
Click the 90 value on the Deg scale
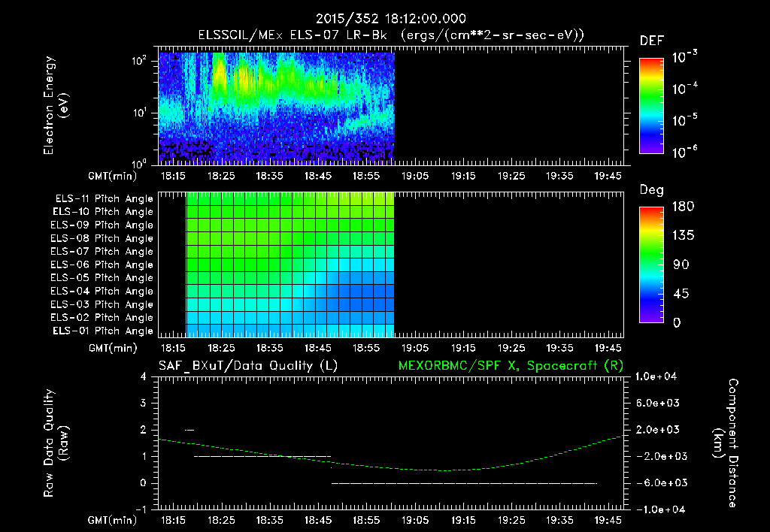pyautogui.click(x=681, y=264)
